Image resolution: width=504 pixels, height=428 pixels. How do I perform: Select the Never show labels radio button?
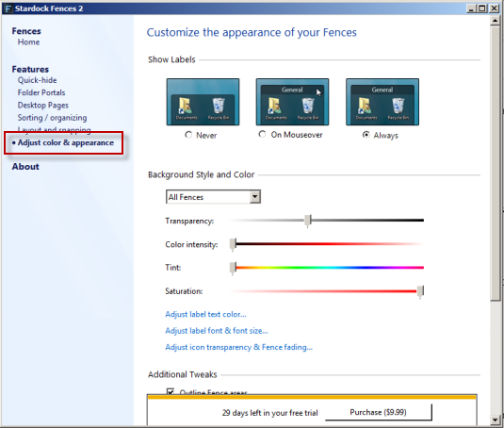188,135
